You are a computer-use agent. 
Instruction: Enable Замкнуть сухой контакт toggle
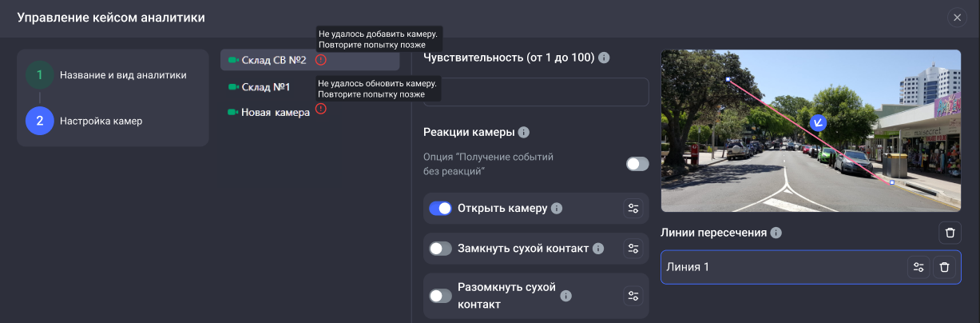click(441, 249)
